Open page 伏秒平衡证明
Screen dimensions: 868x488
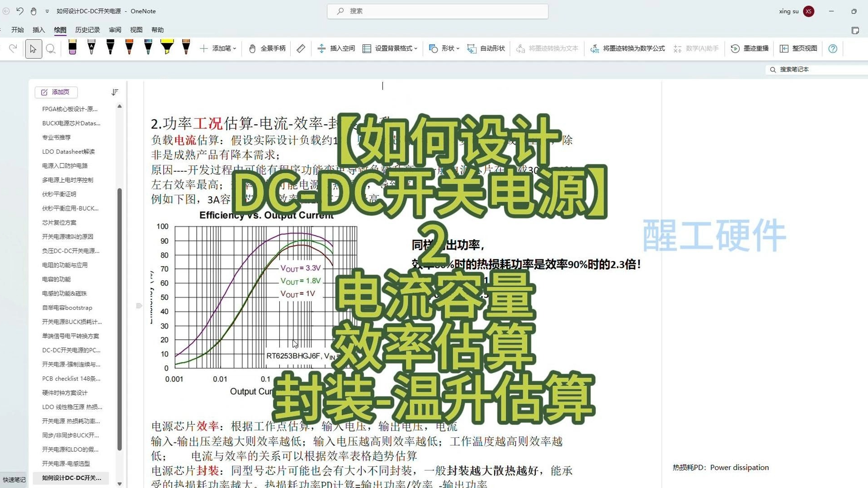click(x=59, y=194)
